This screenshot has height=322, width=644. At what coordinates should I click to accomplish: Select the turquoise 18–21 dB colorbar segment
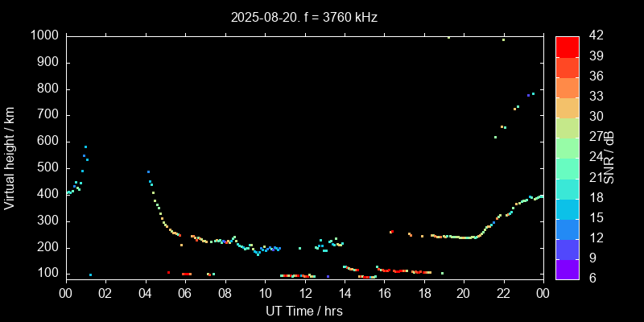click(x=567, y=188)
